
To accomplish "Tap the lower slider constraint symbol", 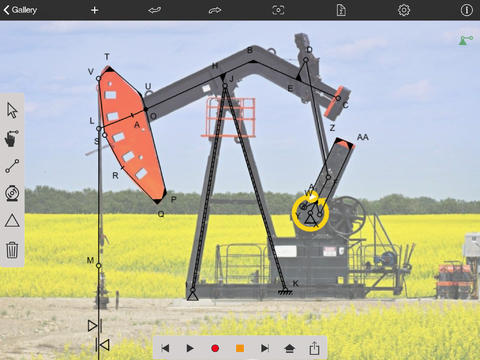I will [x=103, y=345].
